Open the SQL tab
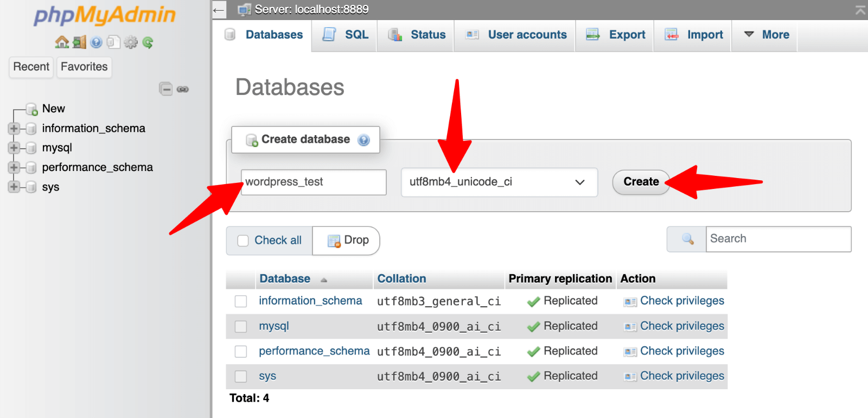Viewport: 868px width, 418px height. (x=345, y=35)
